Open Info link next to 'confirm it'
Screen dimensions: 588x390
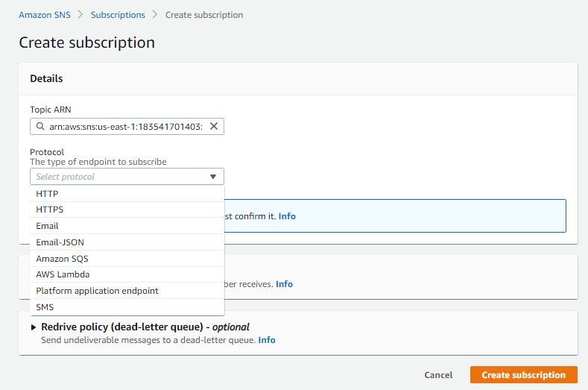tap(287, 216)
